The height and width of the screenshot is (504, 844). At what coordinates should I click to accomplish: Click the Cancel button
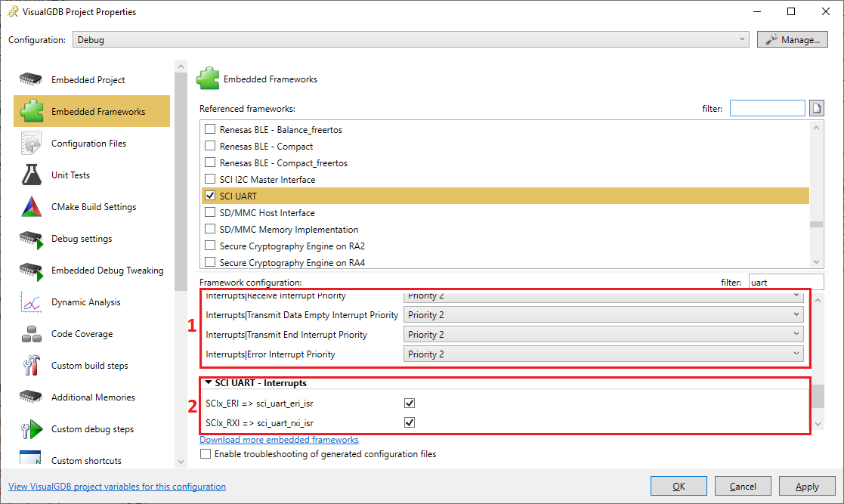(x=743, y=486)
